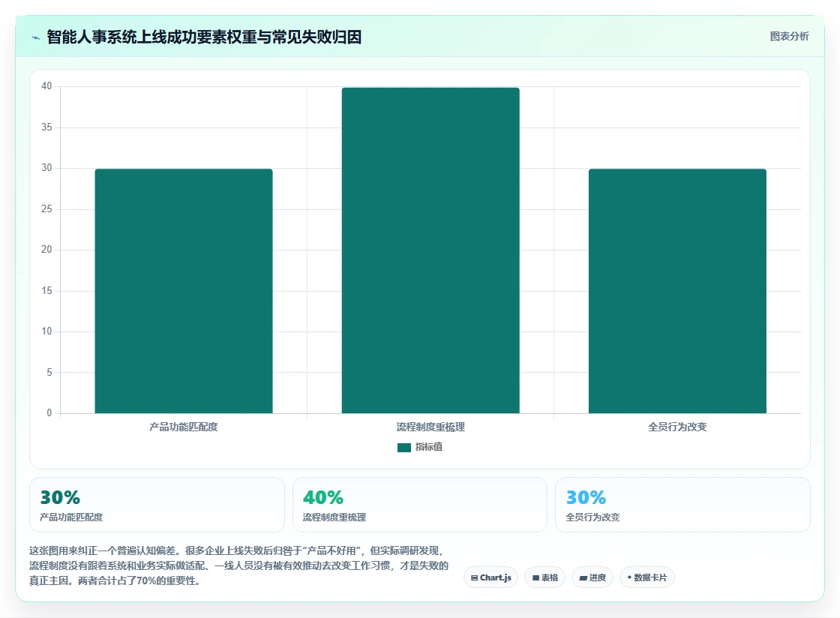Screen dimensions: 840x618
Task: Click the 产品功能匹配度 x-axis label
Action: pyautogui.click(x=184, y=427)
